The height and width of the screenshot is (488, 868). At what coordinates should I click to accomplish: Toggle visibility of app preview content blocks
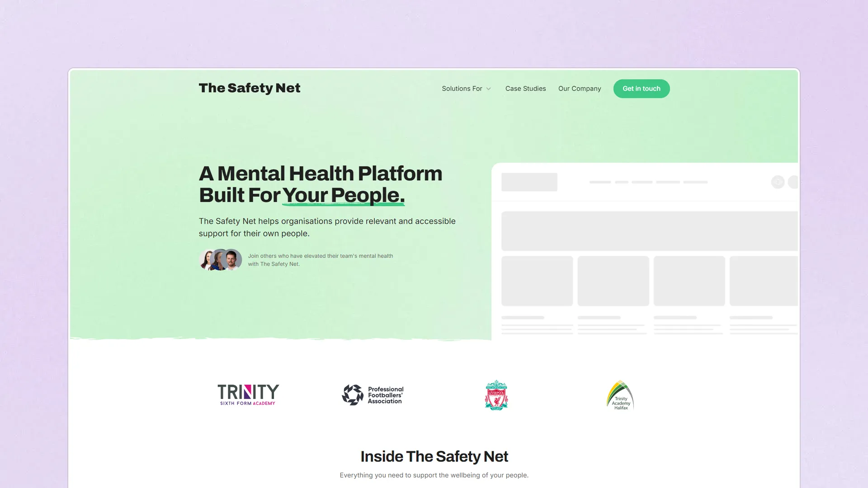point(778,182)
